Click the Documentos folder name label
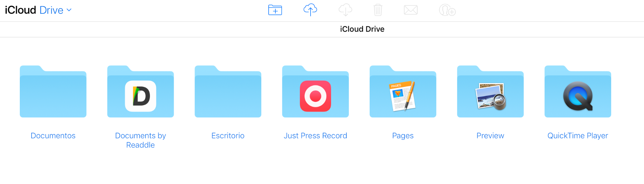644x184 pixels. pos(53,136)
